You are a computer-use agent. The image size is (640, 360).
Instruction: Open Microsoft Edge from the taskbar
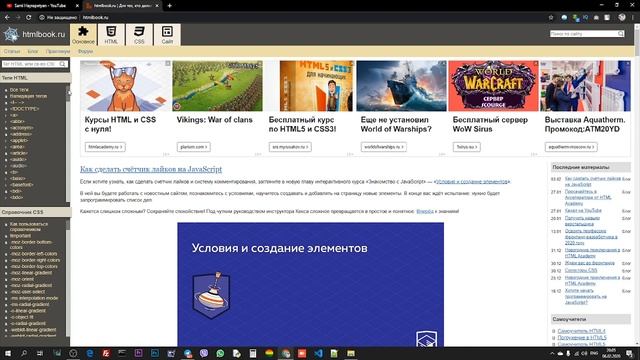pyautogui.click(x=90, y=353)
